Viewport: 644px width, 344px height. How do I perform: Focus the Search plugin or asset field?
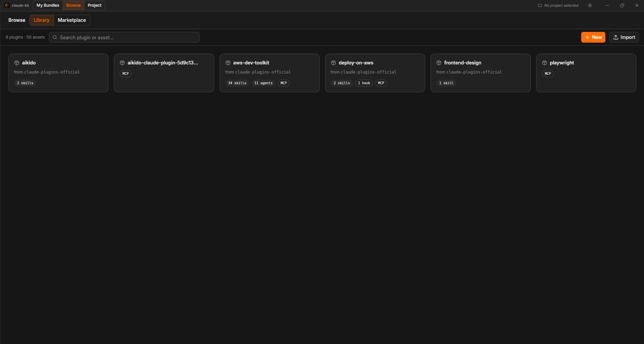[124, 37]
